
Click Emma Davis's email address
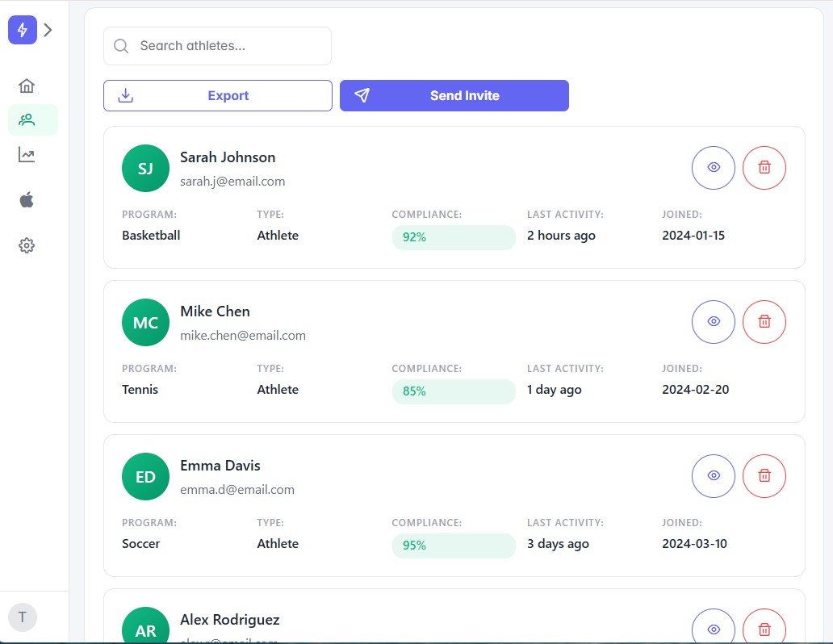coord(237,490)
